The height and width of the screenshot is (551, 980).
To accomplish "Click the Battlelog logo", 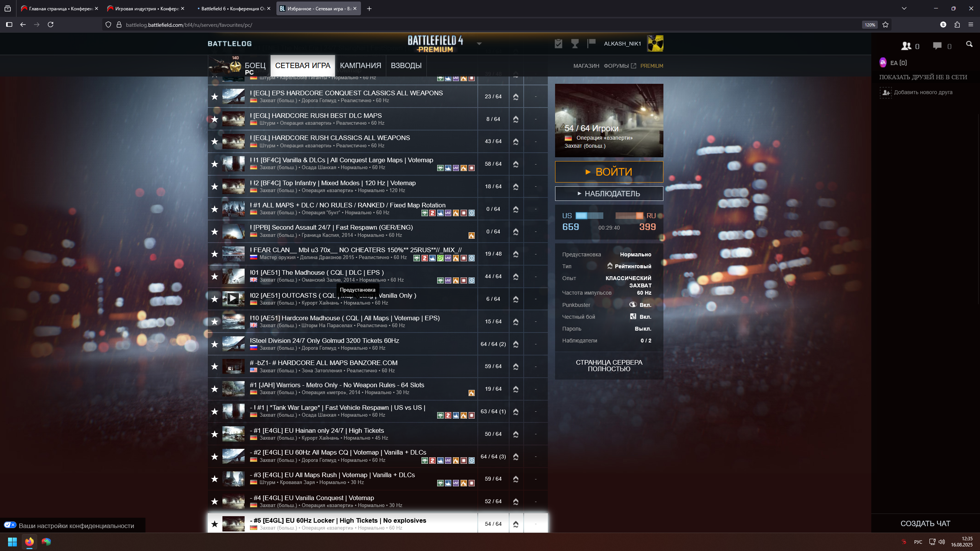I will 230,44.
